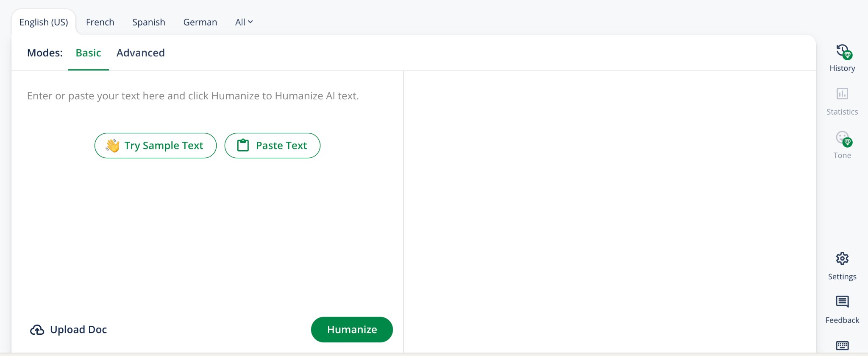Expand the All languages dropdown
This screenshot has height=356, width=868.
pyautogui.click(x=243, y=22)
